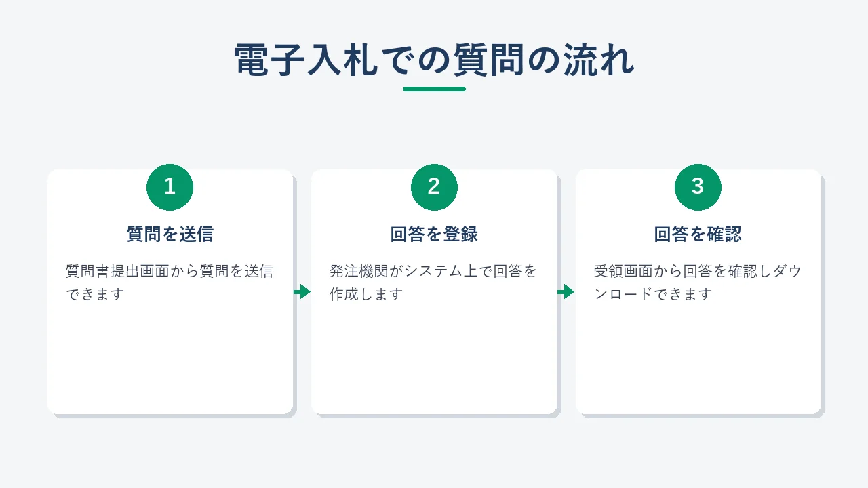Click the green circle numbered 2
Image resolution: width=868 pixels, height=488 pixels.
(x=434, y=187)
